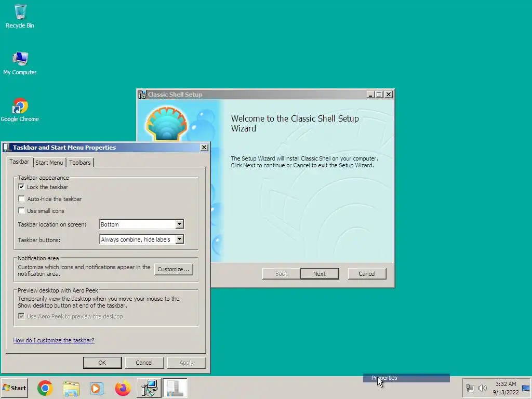Open How do I customize the taskbar link
Image resolution: width=532 pixels, height=399 pixels.
point(54,340)
